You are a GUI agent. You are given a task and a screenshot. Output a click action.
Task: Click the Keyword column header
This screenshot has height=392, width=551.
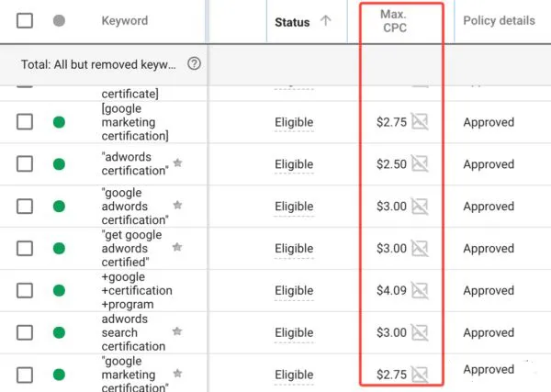(124, 21)
